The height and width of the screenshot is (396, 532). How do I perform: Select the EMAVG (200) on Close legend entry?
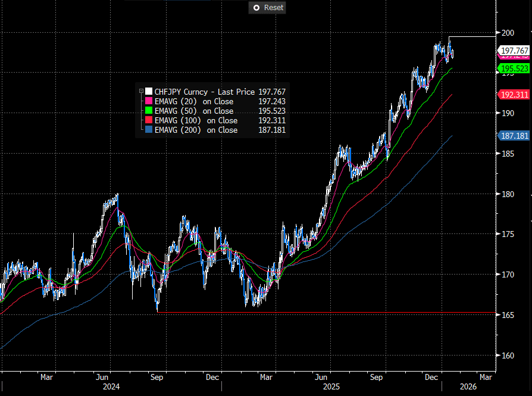pyautogui.click(x=196, y=130)
